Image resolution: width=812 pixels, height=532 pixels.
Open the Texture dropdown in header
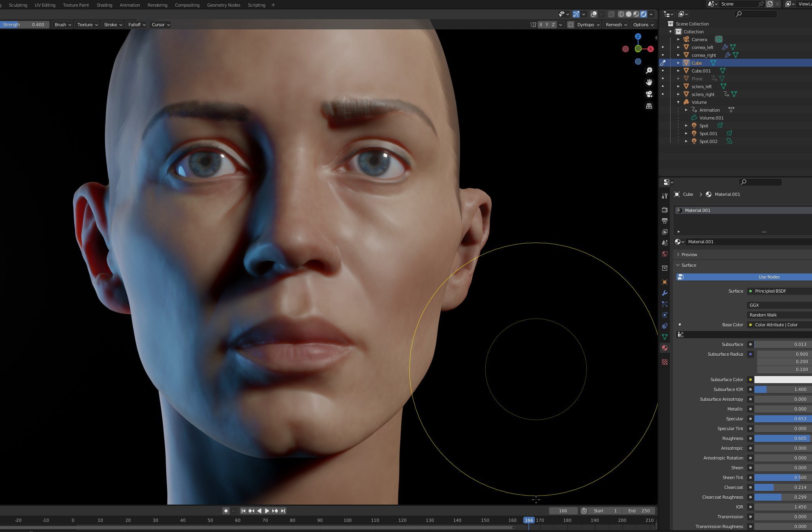[x=87, y=25]
